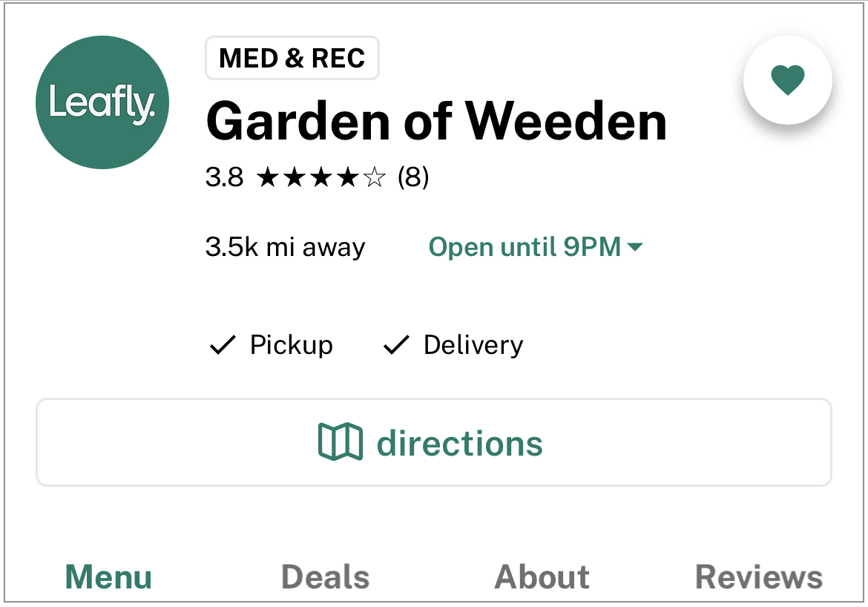
Task: Click the map icon beside directions
Action: (x=341, y=442)
